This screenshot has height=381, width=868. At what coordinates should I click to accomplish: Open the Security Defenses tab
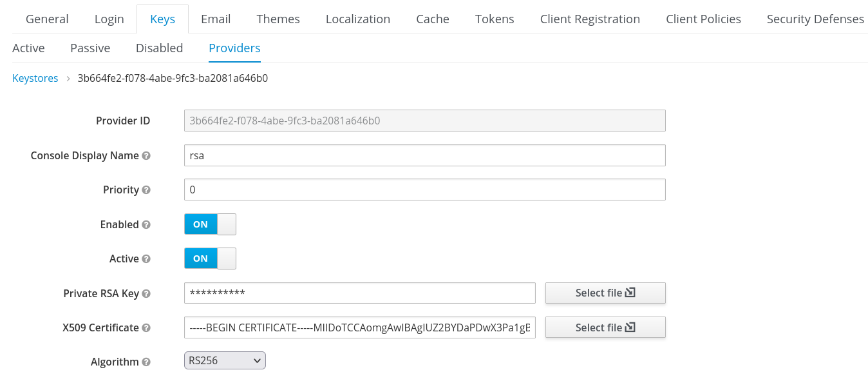[815, 19]
